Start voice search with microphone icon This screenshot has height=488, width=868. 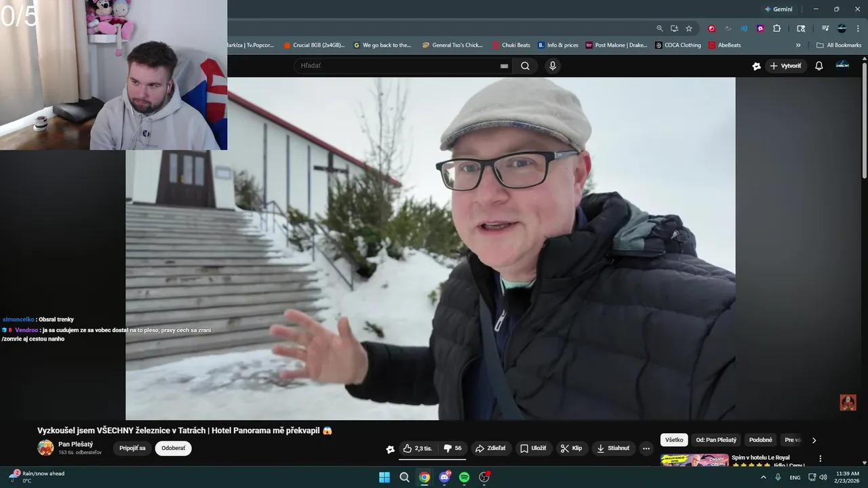tap(553, 66)
